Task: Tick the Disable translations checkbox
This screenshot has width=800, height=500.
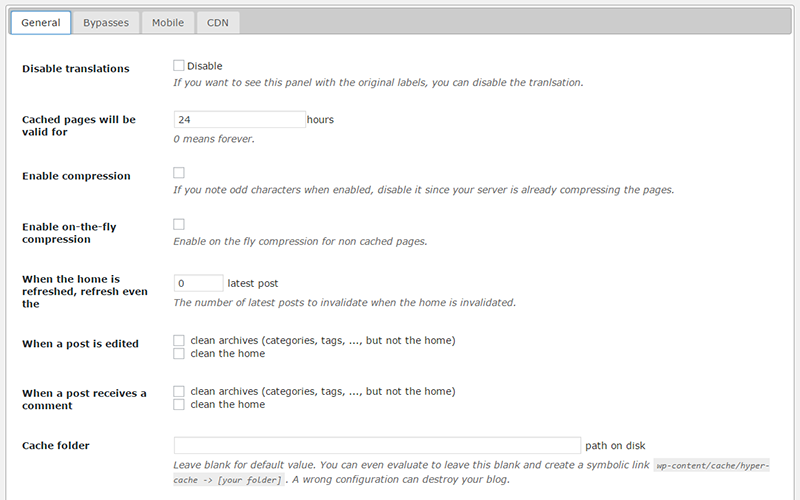Action: (x=179, y=66)
